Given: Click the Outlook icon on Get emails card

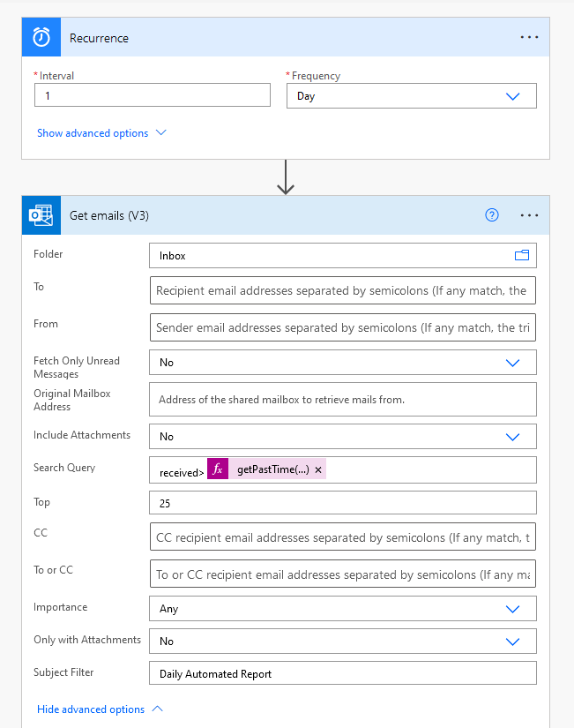Looking at the screenshot, I should click(41, 214).
